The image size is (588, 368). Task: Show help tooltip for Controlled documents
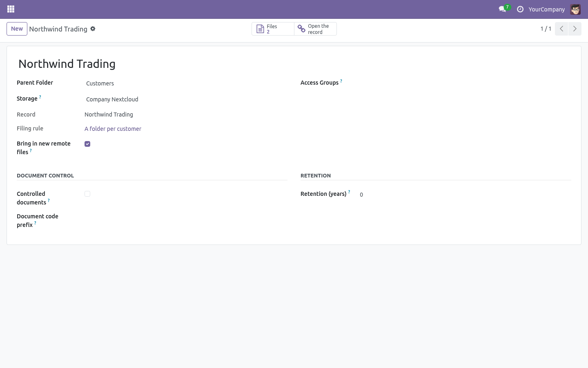tap(49, 200)
